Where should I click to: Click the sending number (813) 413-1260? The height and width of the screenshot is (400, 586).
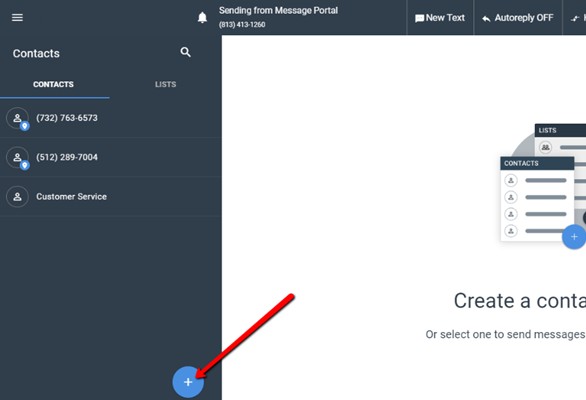point(242,25)
